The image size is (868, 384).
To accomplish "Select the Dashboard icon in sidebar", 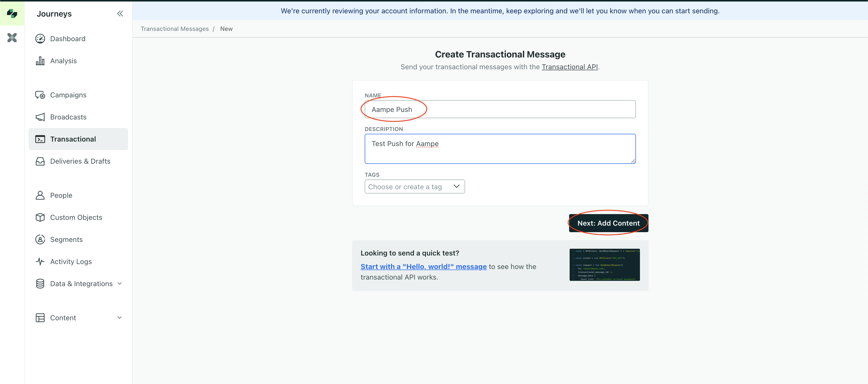I will tap(40, 38).
